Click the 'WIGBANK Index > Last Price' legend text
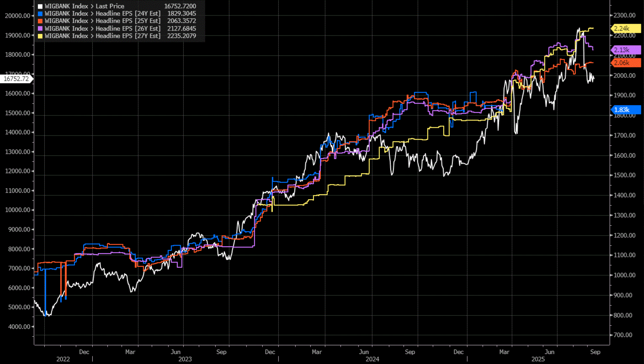Viewport: 644px width, 364px height. tap(84, 6)
